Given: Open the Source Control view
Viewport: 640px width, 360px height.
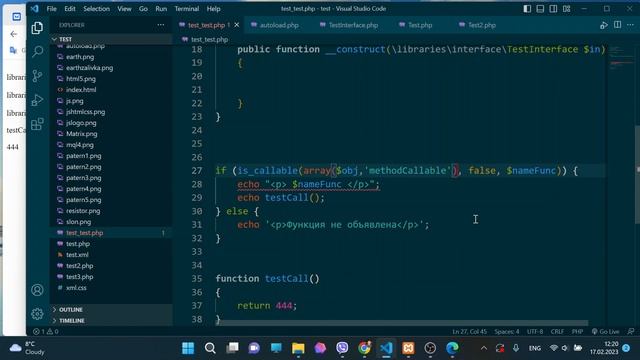Looking at the screenshot, I should (37, 76).
